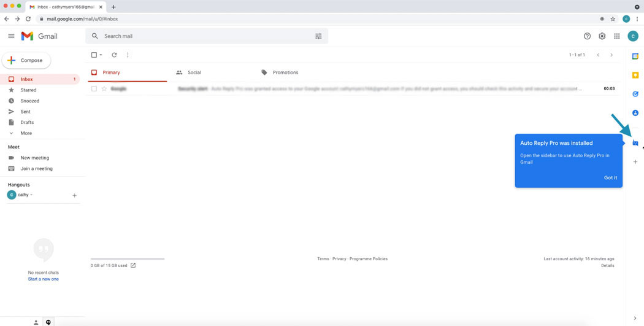This screenshot has width=644, height=326.
Task: Open Auto Reply Pro add-on in sidebar
Action: coord(635,143)
